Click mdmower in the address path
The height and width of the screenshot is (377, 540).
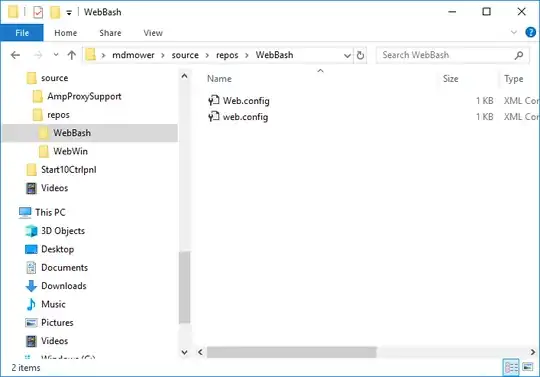[133, 55]
